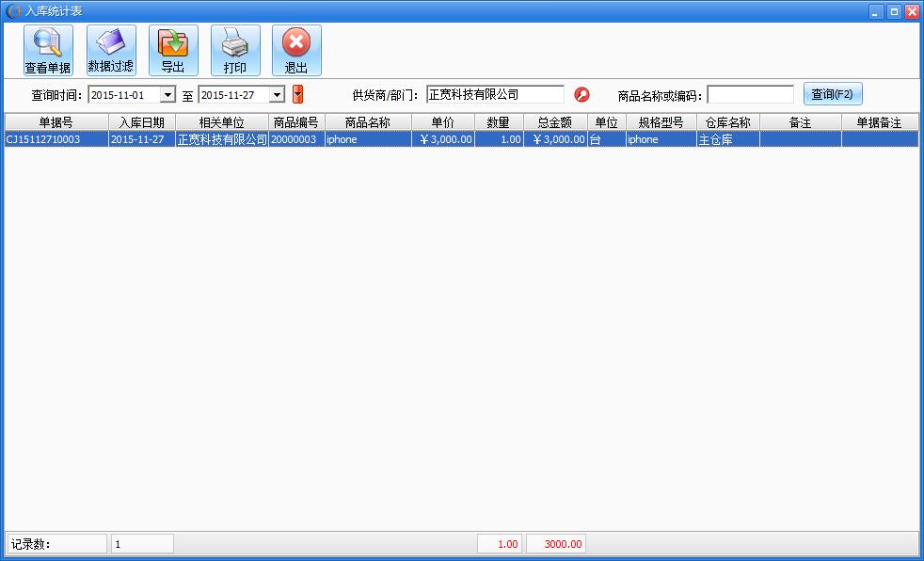The width and height of the screenshot is (924, 561).
Task: Focus the 商品名称或编码 input field
Action: [750, 94]
